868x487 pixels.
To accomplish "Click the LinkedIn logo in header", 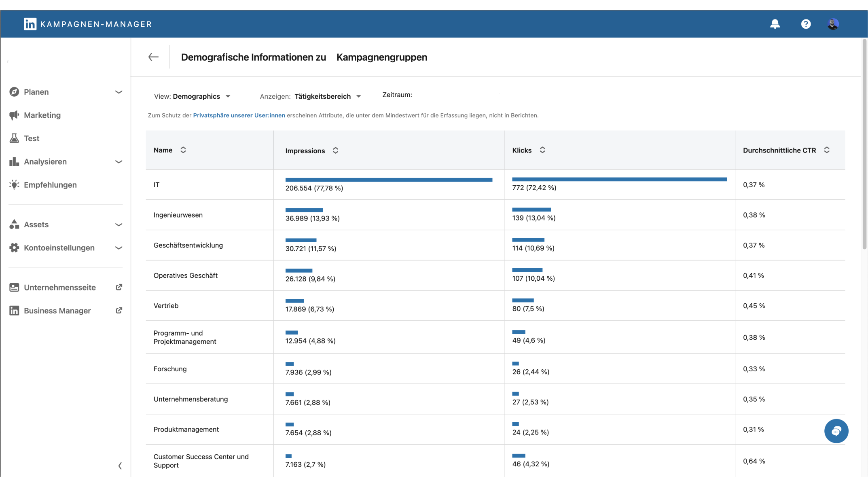I will (30, 24).
